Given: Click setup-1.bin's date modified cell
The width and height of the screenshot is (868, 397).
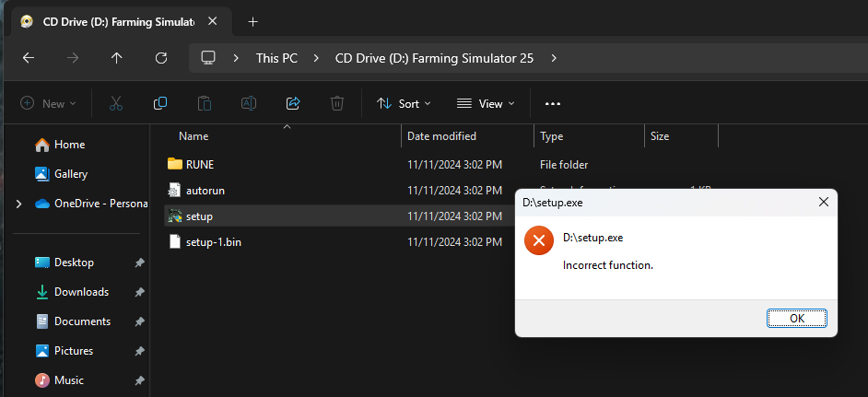Looking at the screenshot, I should coord(454,242).
